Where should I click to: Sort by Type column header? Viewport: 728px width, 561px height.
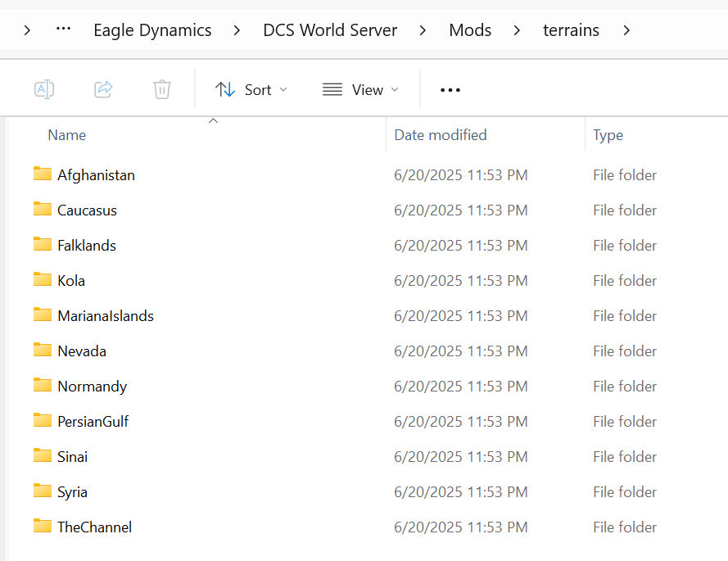pos(608,135)
